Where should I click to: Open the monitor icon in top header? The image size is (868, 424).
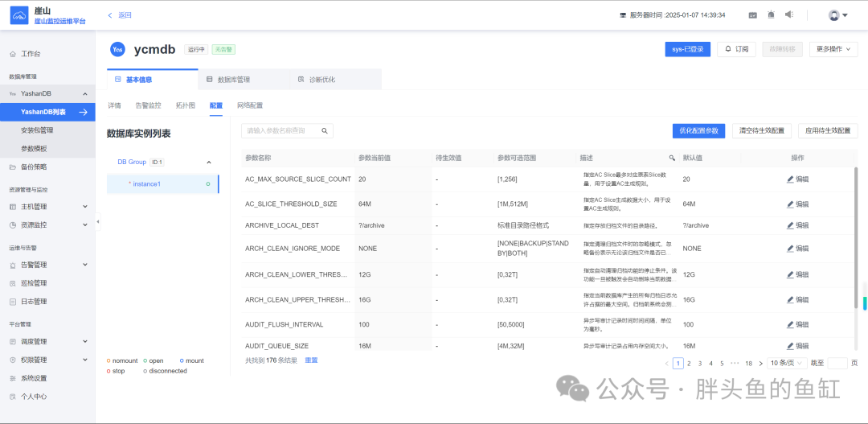(753, 15)
